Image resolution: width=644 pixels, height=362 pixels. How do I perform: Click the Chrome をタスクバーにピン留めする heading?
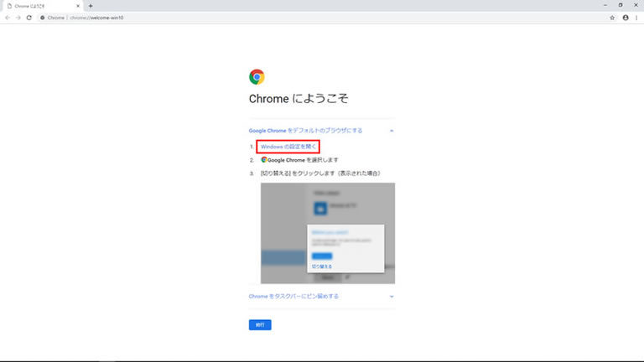293,297
